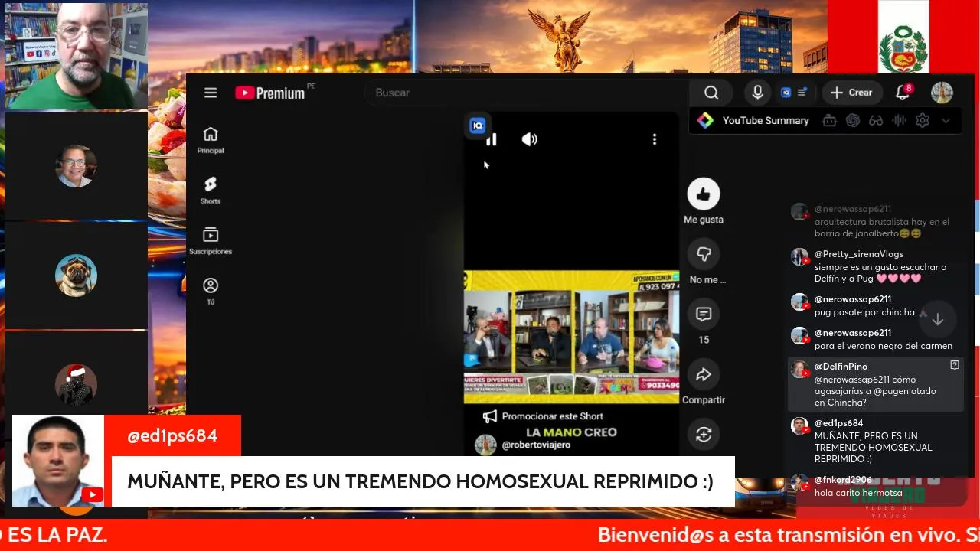980x551 pixels.
Task: Open Suscripciones in the sidebar
Action: pyautogui.click(x=211, y=241)
